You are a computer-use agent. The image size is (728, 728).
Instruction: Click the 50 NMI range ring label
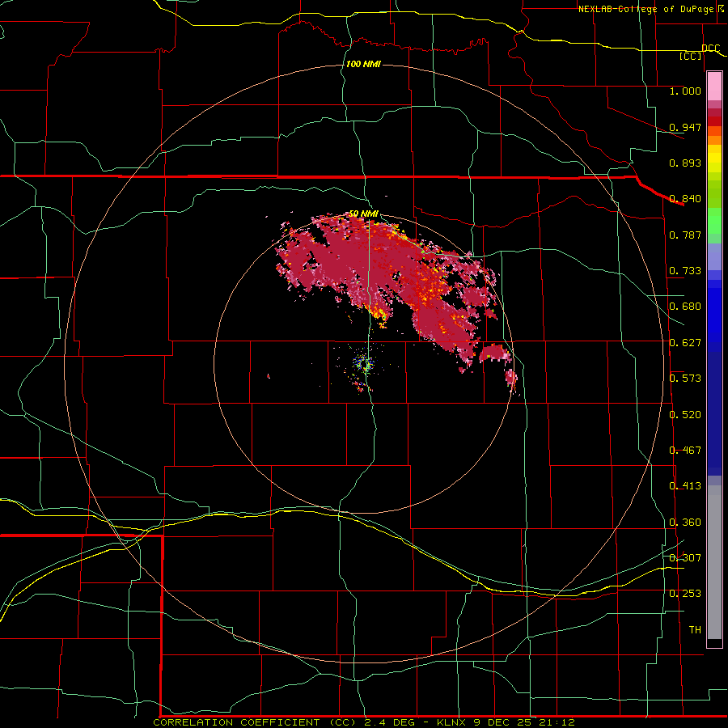coord(363,214)
